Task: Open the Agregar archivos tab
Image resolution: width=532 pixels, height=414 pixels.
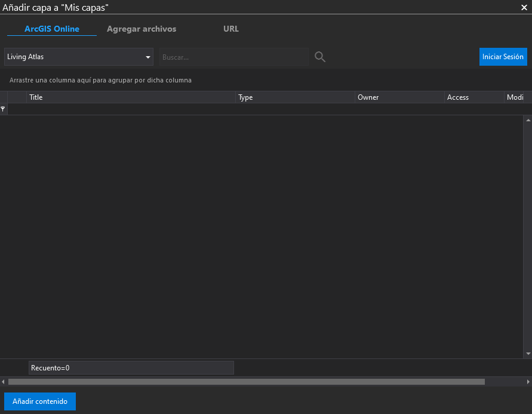Action: [142, 29]
